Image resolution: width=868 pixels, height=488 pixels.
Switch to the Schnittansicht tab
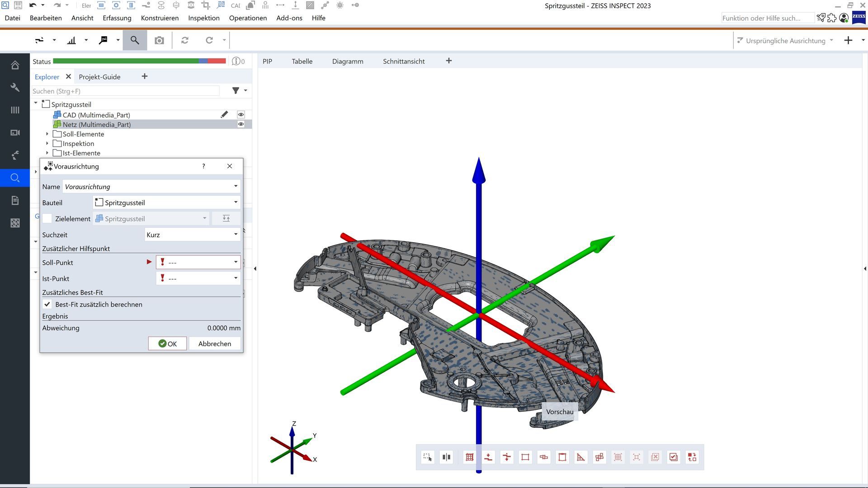pyautogui.click(x=403, y=61)
